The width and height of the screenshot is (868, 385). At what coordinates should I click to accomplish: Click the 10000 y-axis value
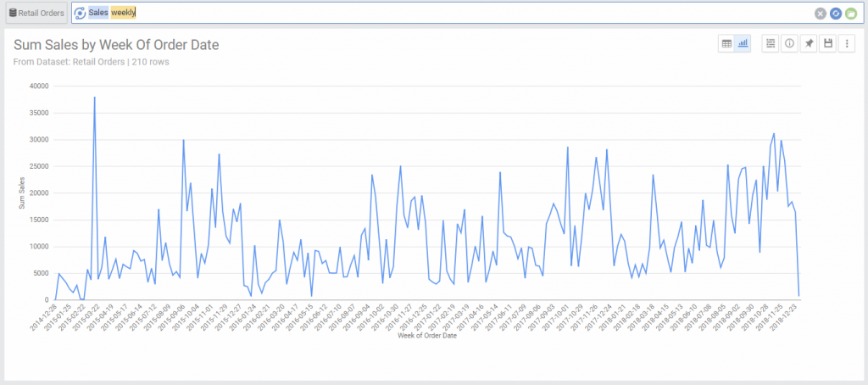39,247
